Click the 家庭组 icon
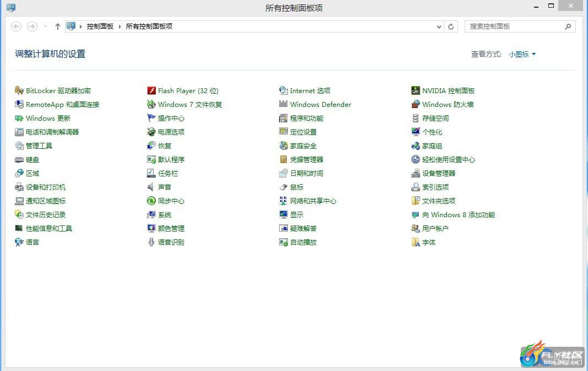588x371 pixels. click(416, 146)
